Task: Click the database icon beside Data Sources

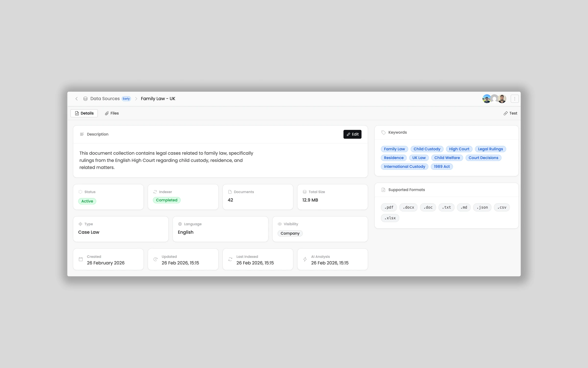Action: [85, 99]
